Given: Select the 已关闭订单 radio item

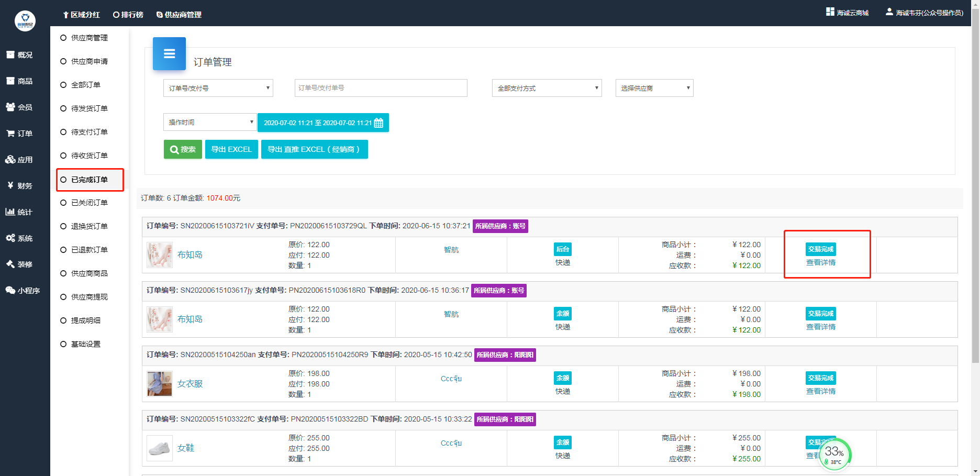Looking at the screenshot, I should [63, 203].
